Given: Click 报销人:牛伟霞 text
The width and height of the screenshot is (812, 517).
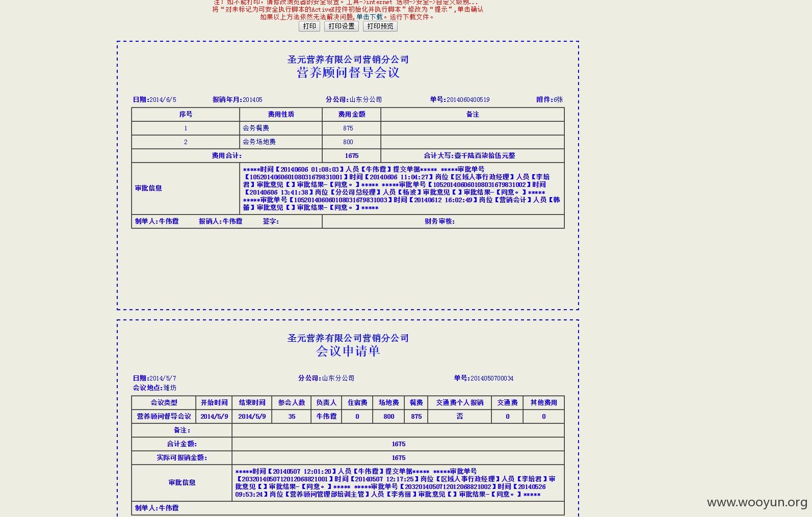Looking at the screenshot, I should point(220,221).
